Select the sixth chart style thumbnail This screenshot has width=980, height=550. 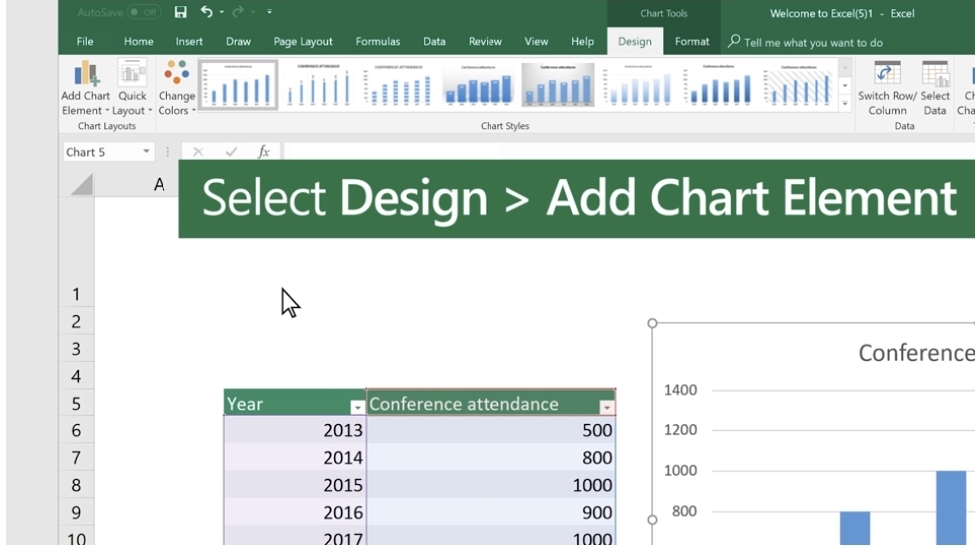pos(638,85)
